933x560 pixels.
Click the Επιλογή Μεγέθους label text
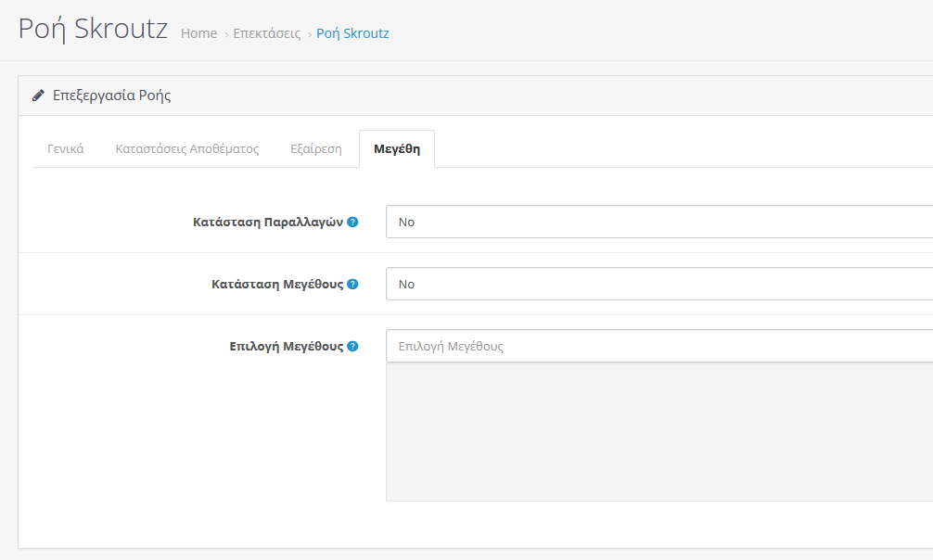(287, 347)
